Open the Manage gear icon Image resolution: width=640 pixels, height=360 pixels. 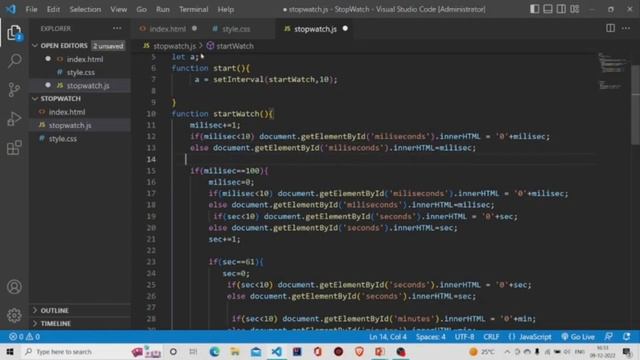pyautogui.click(x=14, y=315)
